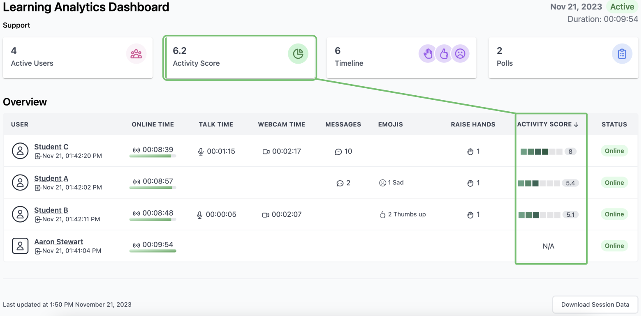
Task: Click Student A's Online status badge
Action: click(x=614, y=183)
